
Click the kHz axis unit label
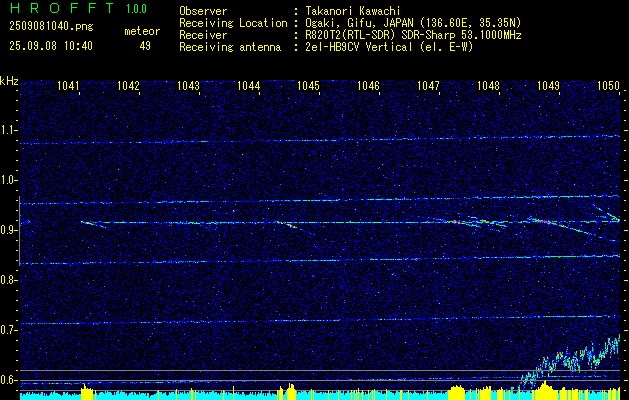9,81
